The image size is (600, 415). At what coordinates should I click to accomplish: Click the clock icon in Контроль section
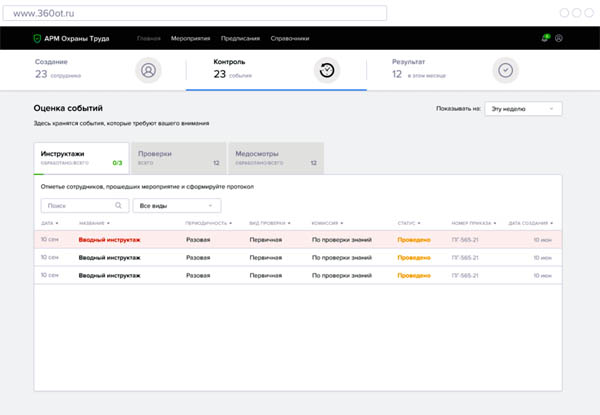327,70
